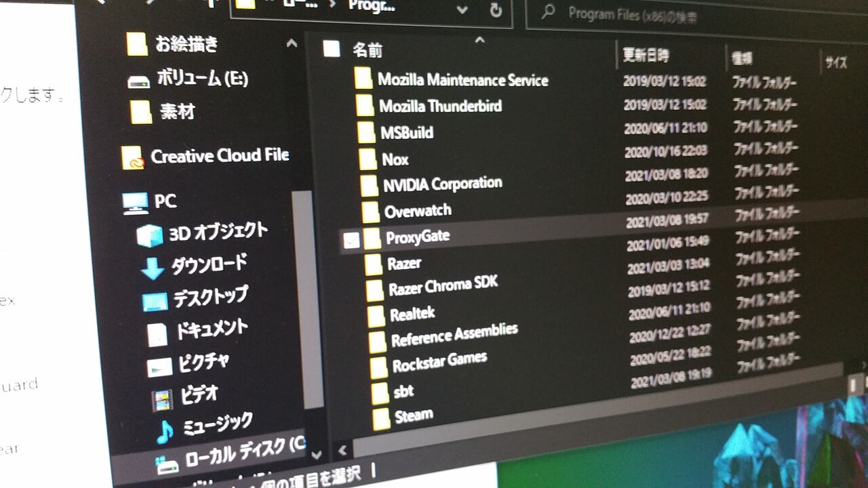Viewport: 868px width, 488px height.
Task: Select the Realtek folder icon
Action: (x=376, y=316)
